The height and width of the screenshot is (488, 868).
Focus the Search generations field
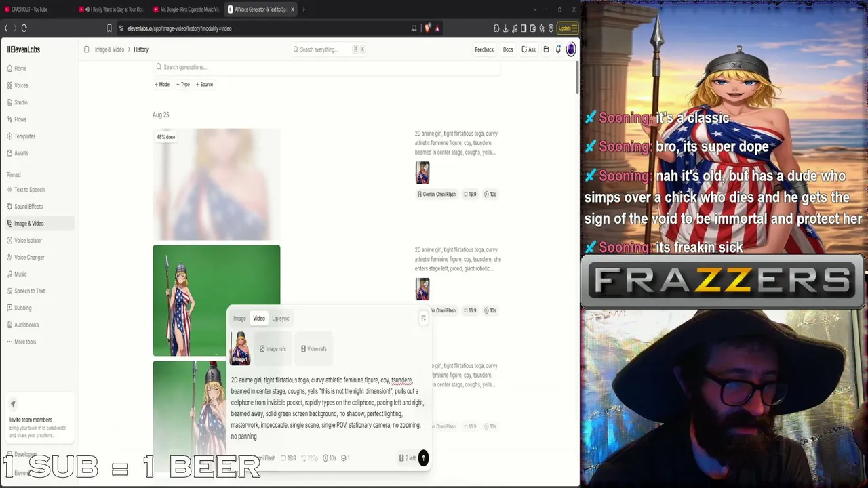click(x=327, y=67)
